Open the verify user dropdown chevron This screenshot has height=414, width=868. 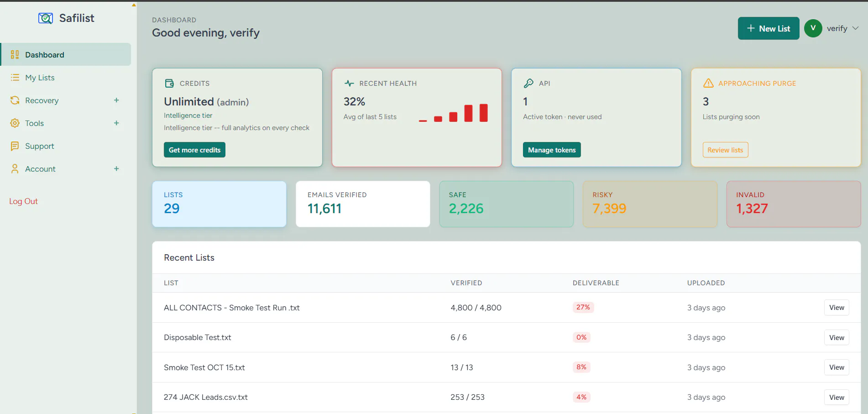click(x=855, y=28)
